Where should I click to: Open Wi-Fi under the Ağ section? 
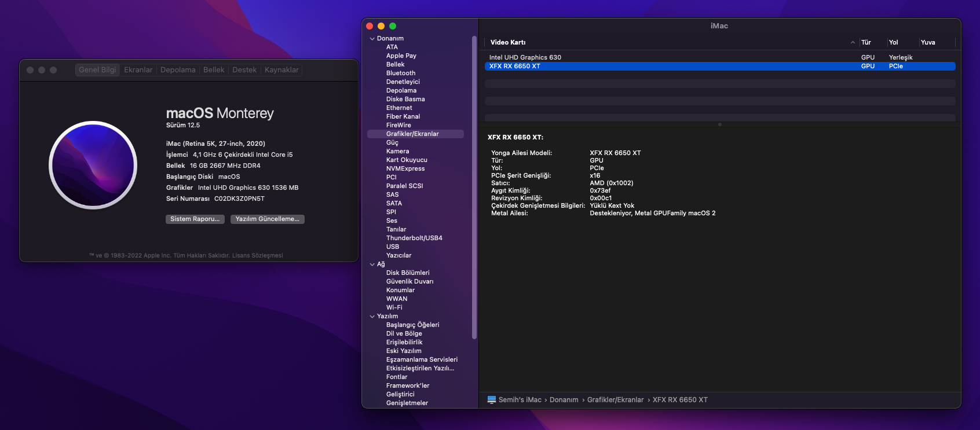coord(394,307)
